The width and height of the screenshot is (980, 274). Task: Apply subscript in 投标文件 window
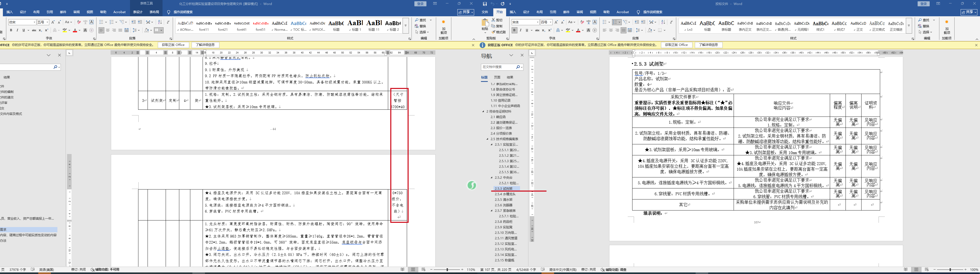pyautogui.click(x=544, y=30)
